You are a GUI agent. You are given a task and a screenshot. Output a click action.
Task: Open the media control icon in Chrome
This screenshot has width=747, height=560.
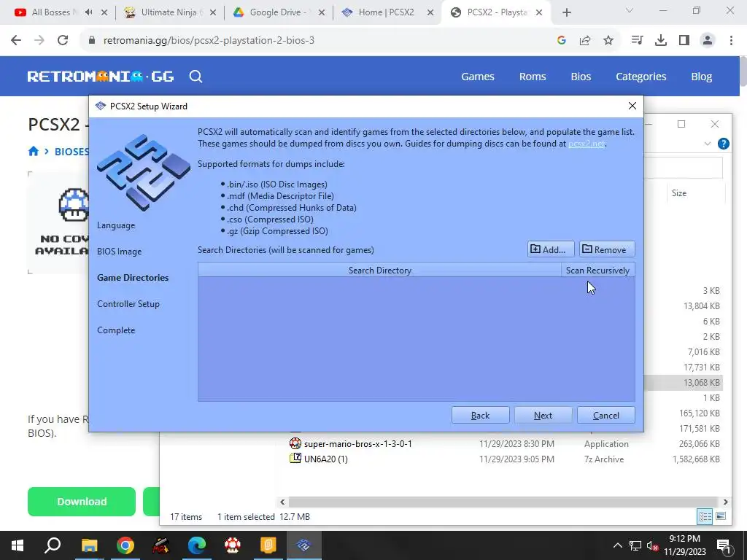[x=637, y=41]
